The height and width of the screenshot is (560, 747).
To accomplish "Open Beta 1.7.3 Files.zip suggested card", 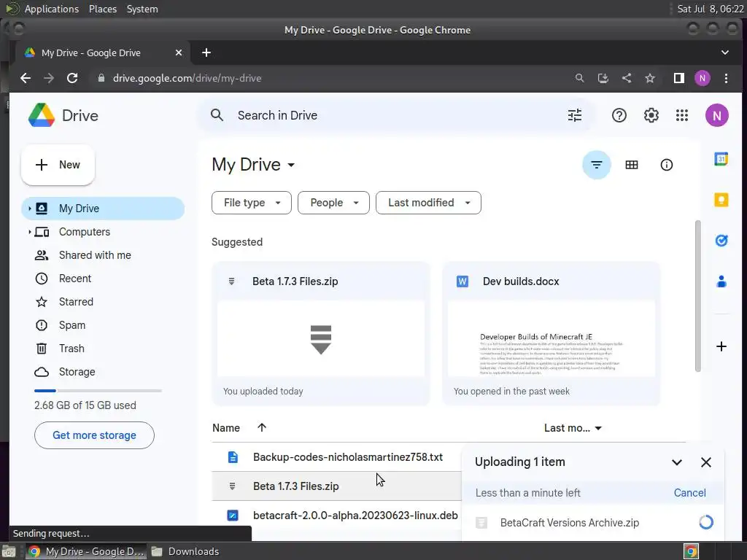I will (x=321, y=333).
